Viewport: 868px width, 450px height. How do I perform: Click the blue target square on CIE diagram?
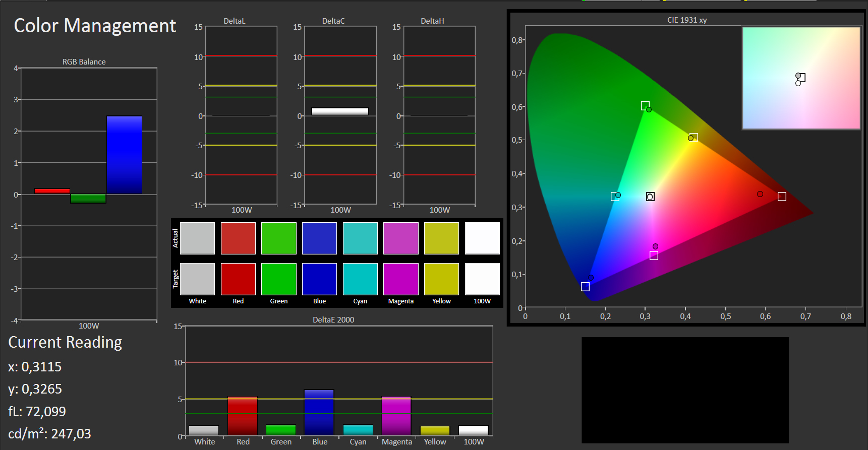[585, 287]
